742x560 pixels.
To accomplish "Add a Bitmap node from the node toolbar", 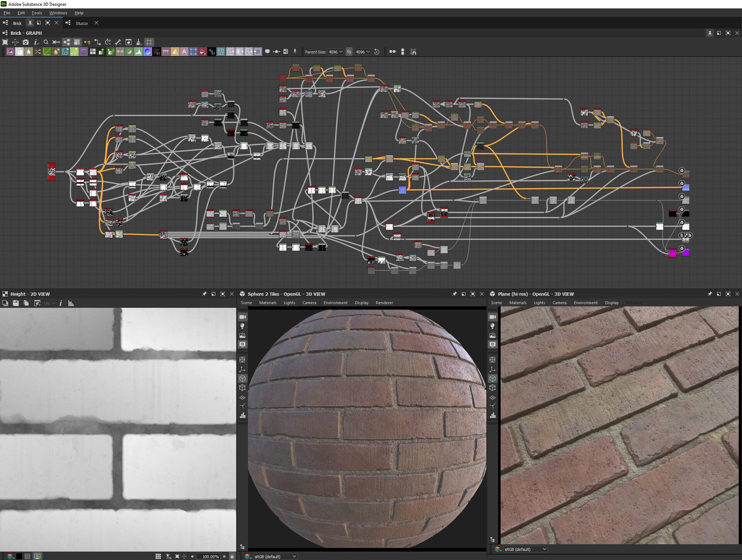I will pos(10,52).
